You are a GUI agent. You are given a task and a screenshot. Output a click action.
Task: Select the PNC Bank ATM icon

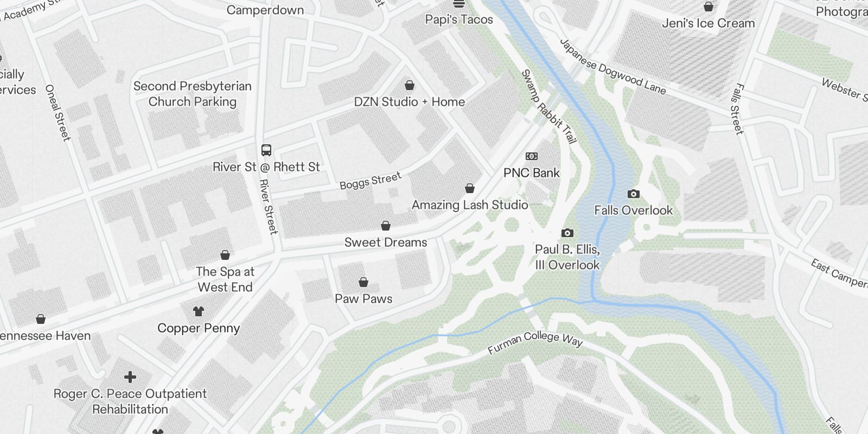tap(532, 156)
